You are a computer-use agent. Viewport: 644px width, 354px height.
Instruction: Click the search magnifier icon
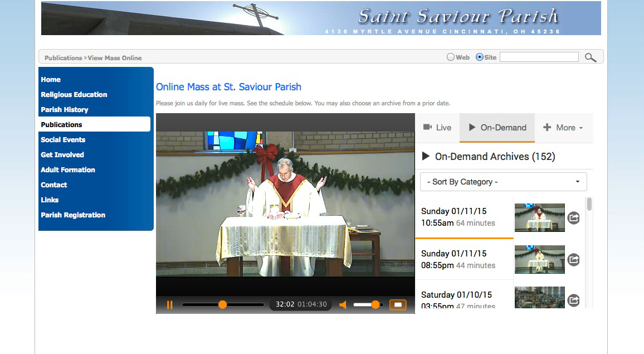pos(591,57)
